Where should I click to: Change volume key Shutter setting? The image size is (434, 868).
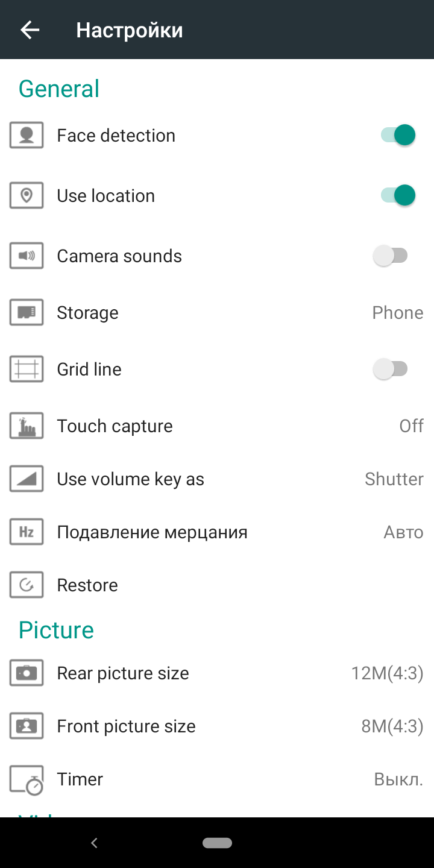click(394, 479)
